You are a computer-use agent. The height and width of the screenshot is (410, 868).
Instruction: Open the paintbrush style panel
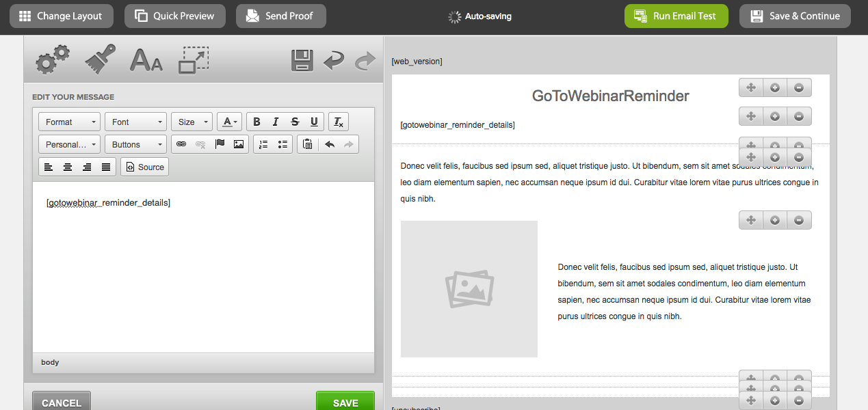(x=101, y=59)
